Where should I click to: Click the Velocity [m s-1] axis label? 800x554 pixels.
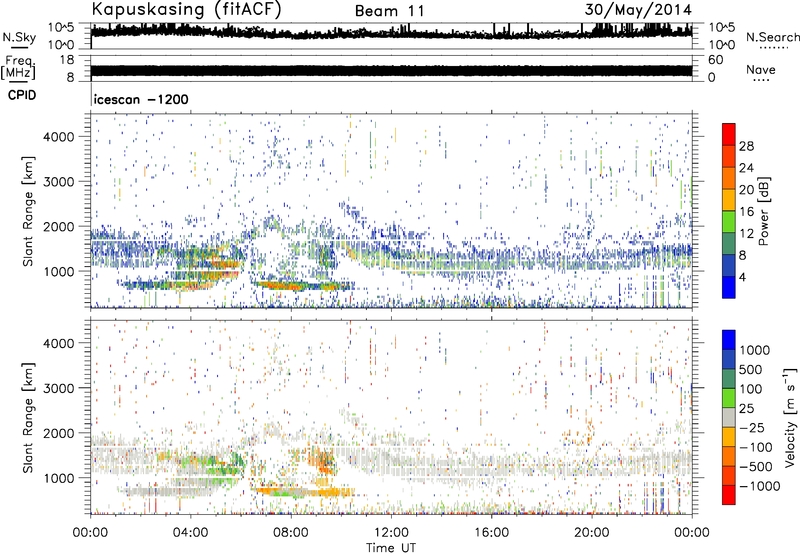[x=790, y=417]
